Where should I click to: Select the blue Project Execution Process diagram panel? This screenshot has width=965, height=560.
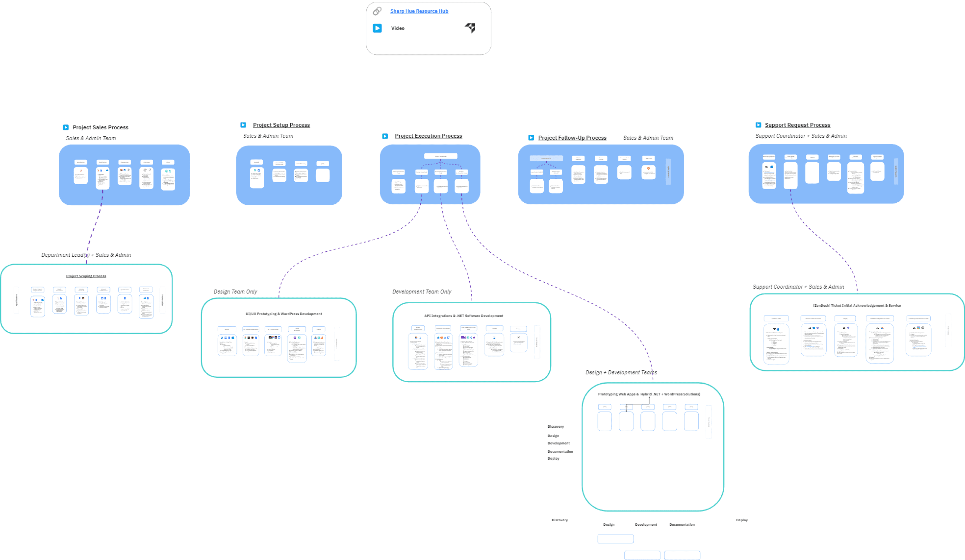coord(430,174)
